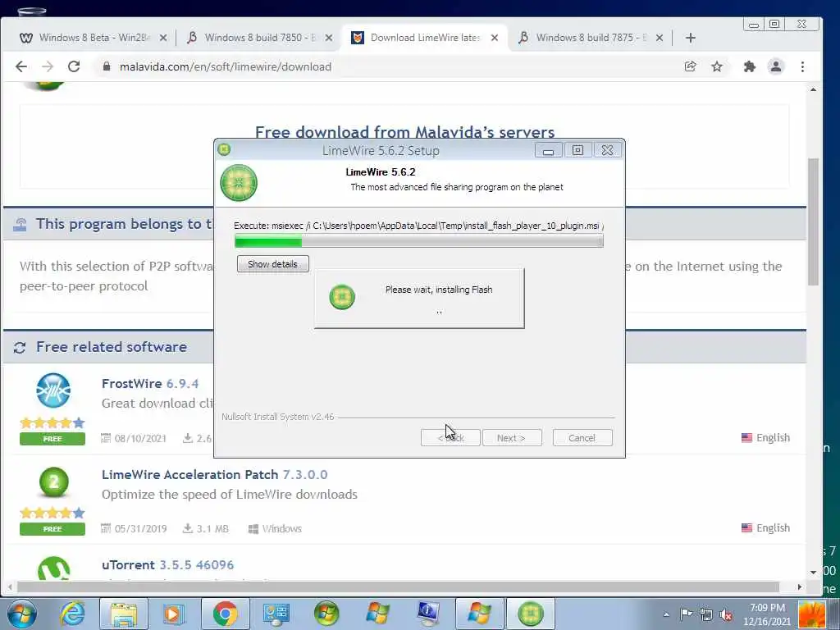The height and width of the screenshot is (630, 840).
Task: Bookmark this page with the star
Action: (x=717, y=66)
